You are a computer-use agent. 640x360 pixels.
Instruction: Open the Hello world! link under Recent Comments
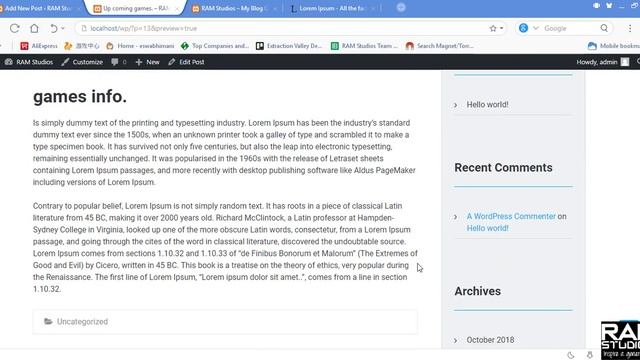[487, 228]
